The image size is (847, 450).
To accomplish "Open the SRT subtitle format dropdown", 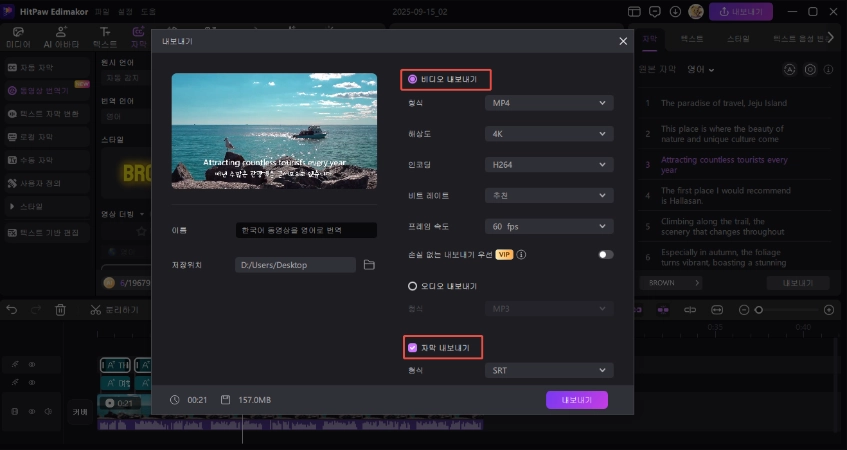I will pyautogui.click(x=548, y=370).
